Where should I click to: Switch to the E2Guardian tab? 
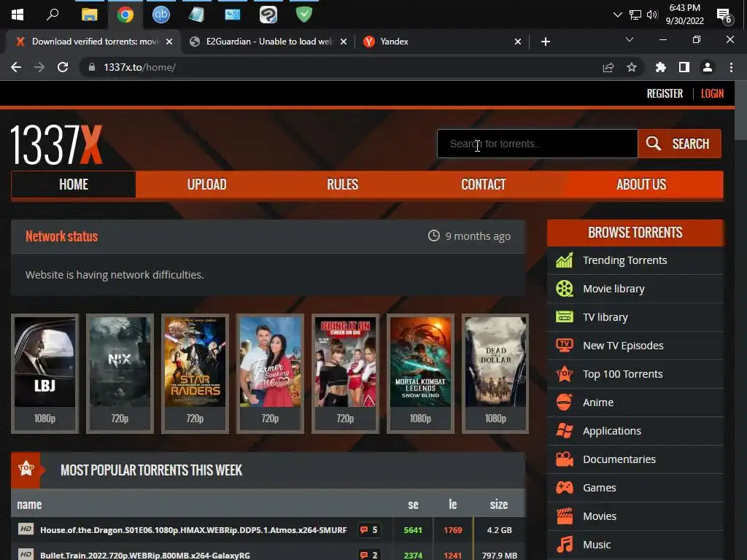[268, 42]
